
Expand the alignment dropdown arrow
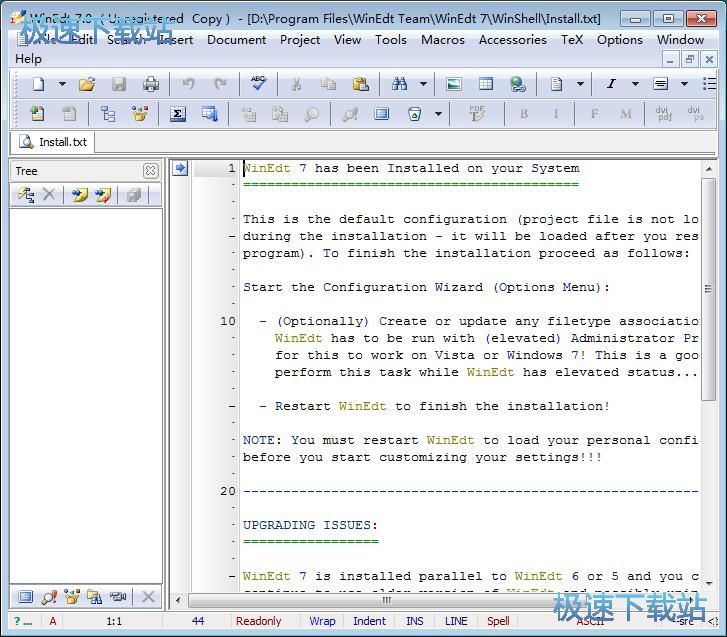[x=684, y=84]
